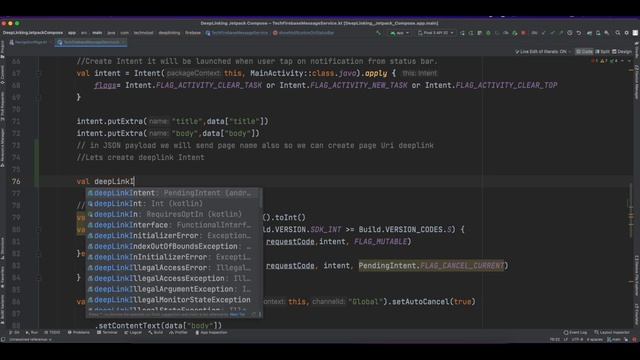Screen dimensions: 640x360
Task: Switch editor to Split view
Action: click(602, 52)
